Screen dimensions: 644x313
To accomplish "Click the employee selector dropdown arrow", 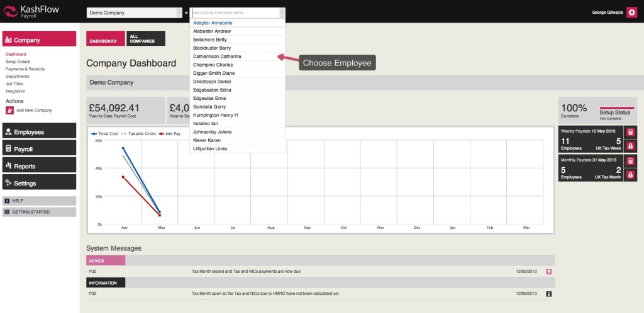I will click(x=282, y=13).
